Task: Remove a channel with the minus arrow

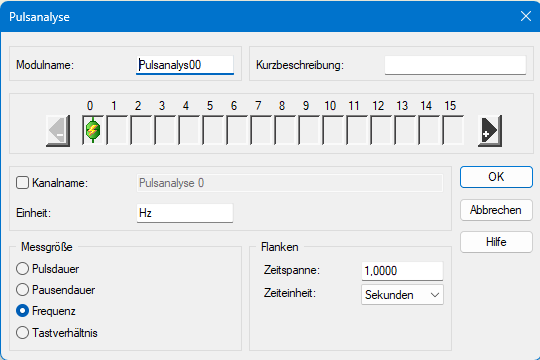Action: point(58,131)
